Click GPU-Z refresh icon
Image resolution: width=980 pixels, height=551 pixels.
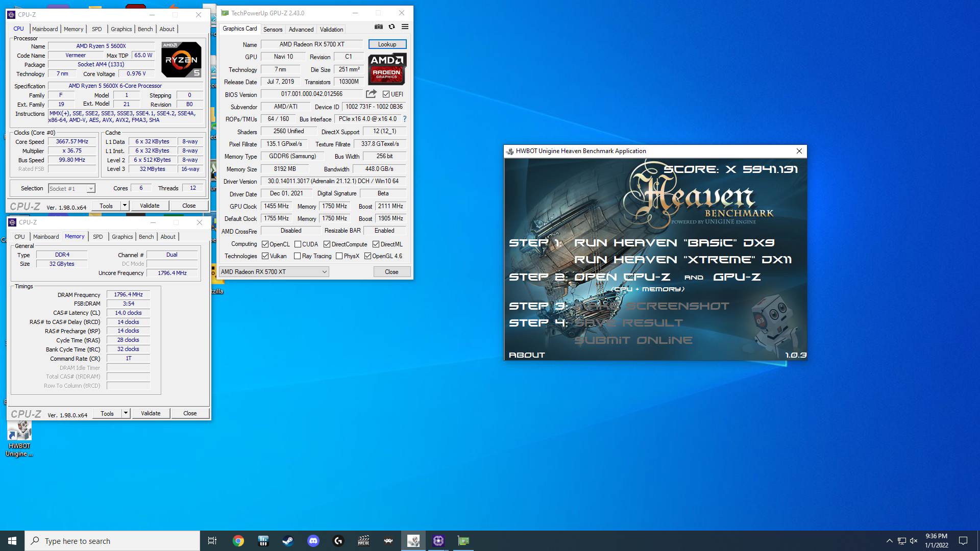[391, 27]
